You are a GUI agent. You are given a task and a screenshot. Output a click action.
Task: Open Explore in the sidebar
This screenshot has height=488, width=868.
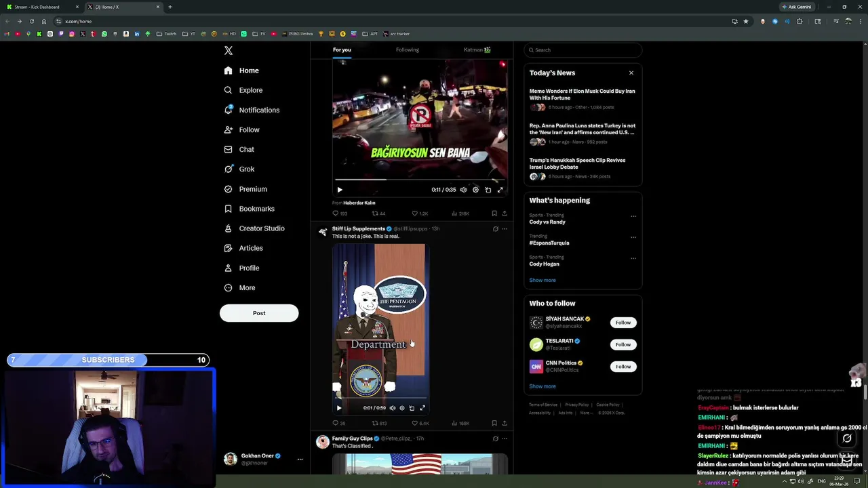(243, 90)
